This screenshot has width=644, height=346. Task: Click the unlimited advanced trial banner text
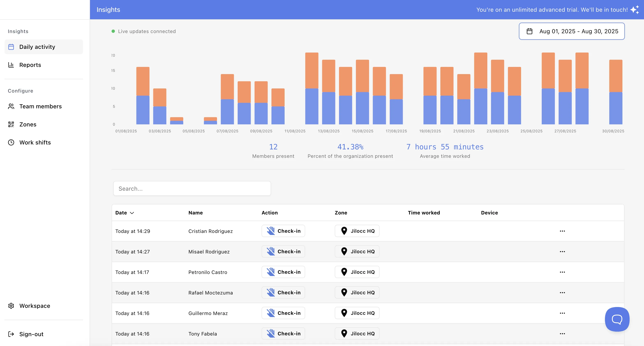pos(552,10)
